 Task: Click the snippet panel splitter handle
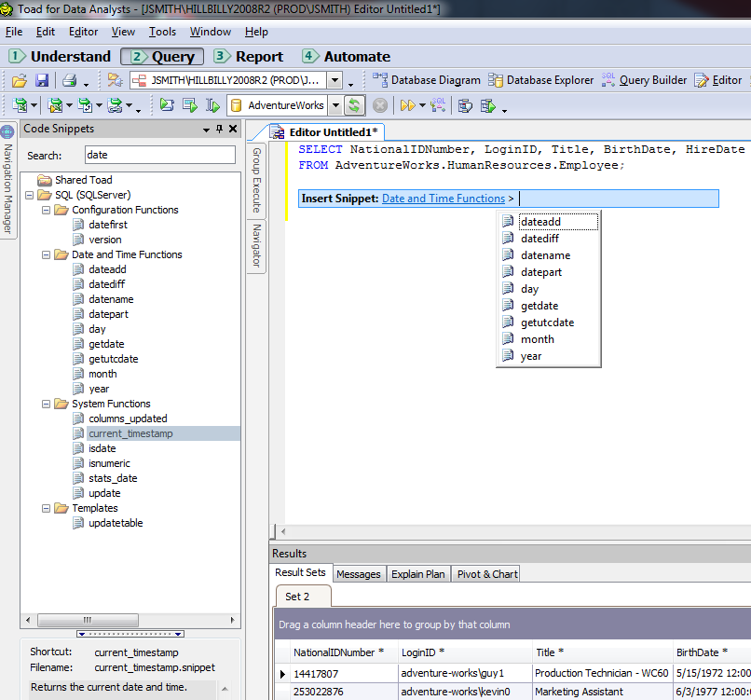click(130, 634)
